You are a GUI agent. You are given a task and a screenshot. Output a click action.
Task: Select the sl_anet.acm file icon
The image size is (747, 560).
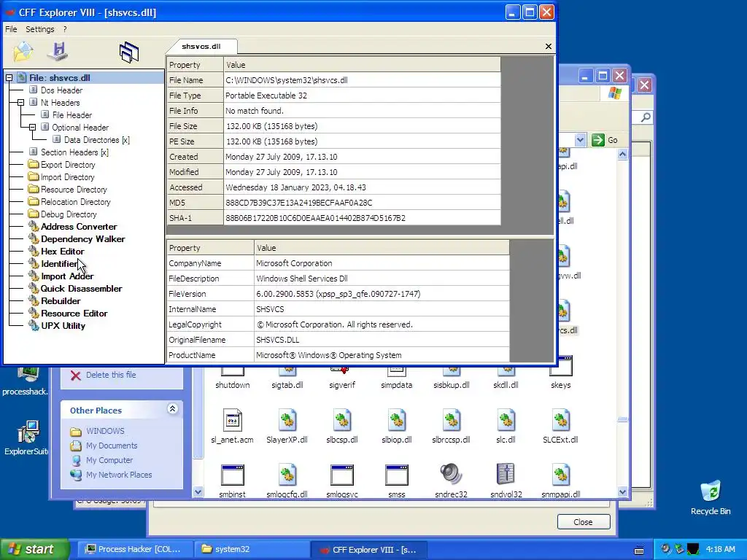(233, 421)
